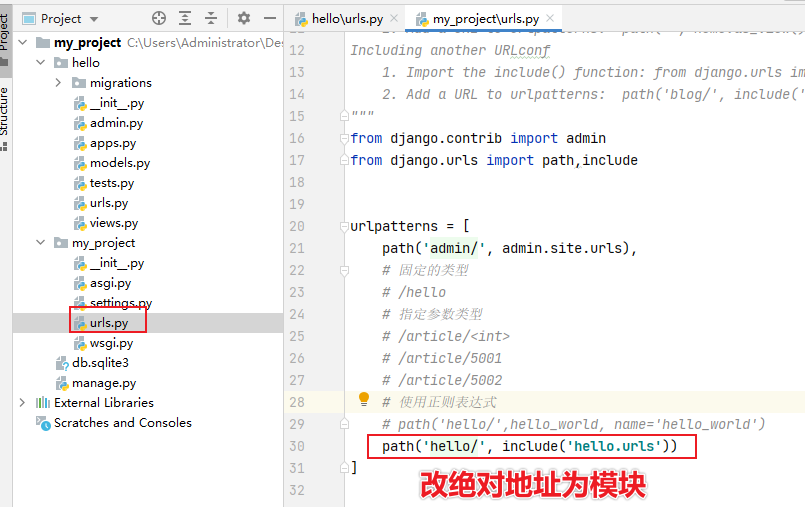The height and width of the screenshot is (507, 805).
Task: Open urls.py under the hello folder
Action: (x=108, y=203)
